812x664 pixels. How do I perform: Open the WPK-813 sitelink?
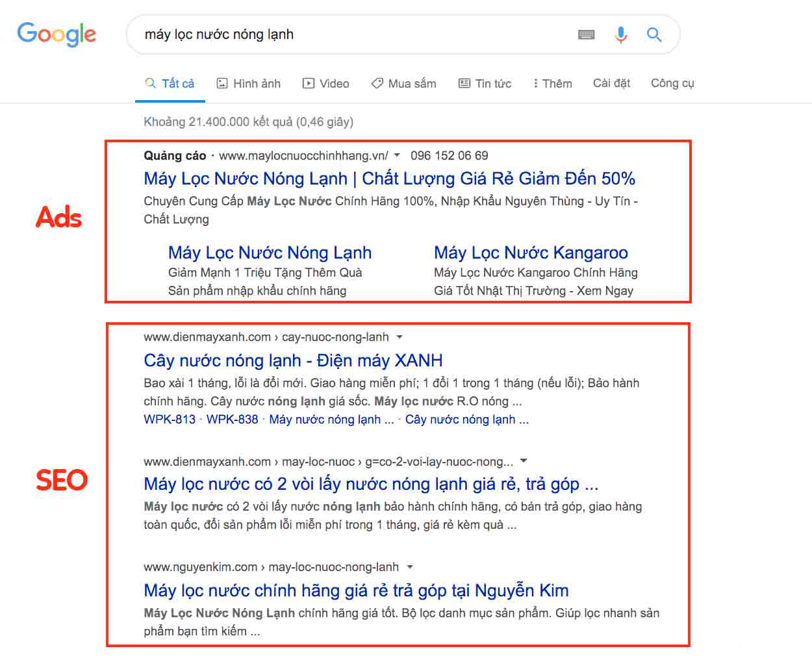pos(170,419)
